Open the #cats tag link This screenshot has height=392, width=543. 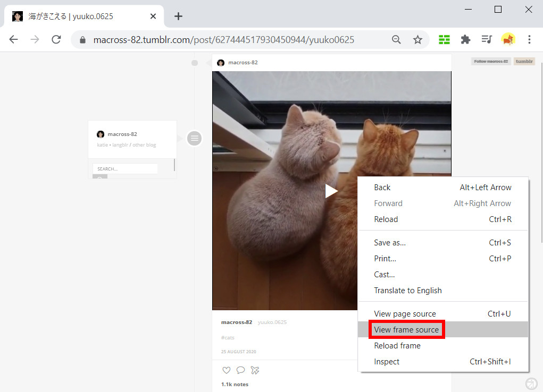point(228,338)
